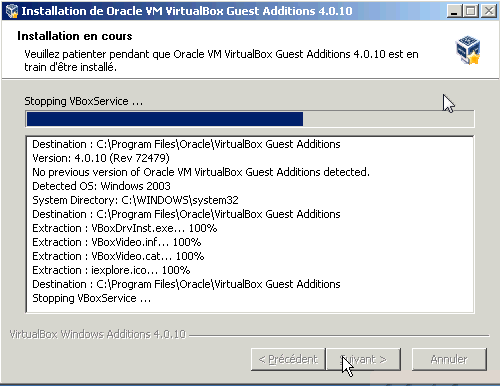Maximize the installer window
This screenshot has height=386, width=500.
471,11
